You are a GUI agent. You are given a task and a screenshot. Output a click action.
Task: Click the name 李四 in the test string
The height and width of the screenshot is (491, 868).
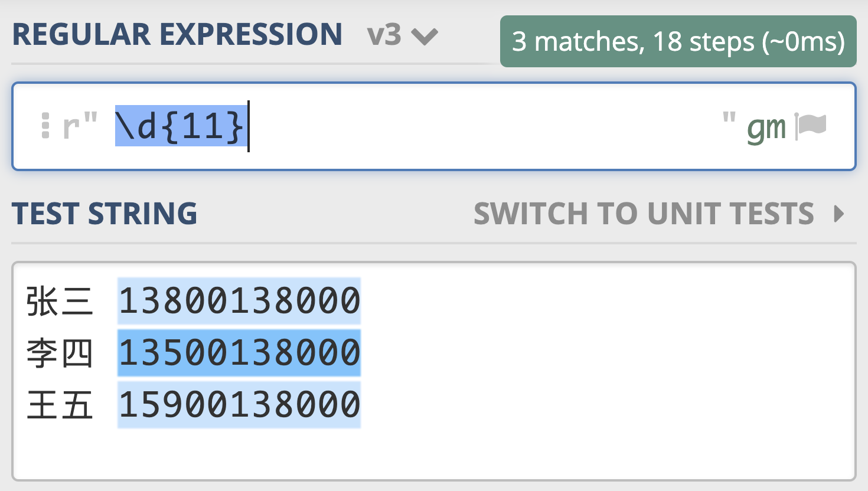60,353
